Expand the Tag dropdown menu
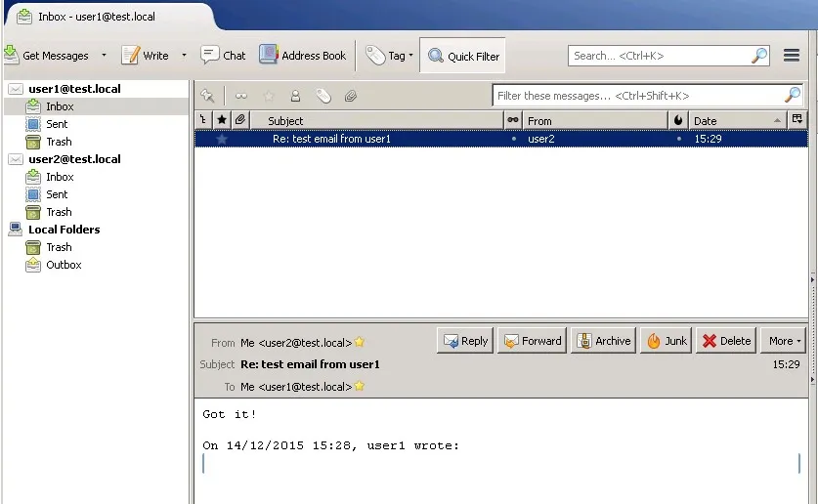The image size is (818, 504). click(x=411, y=56)
